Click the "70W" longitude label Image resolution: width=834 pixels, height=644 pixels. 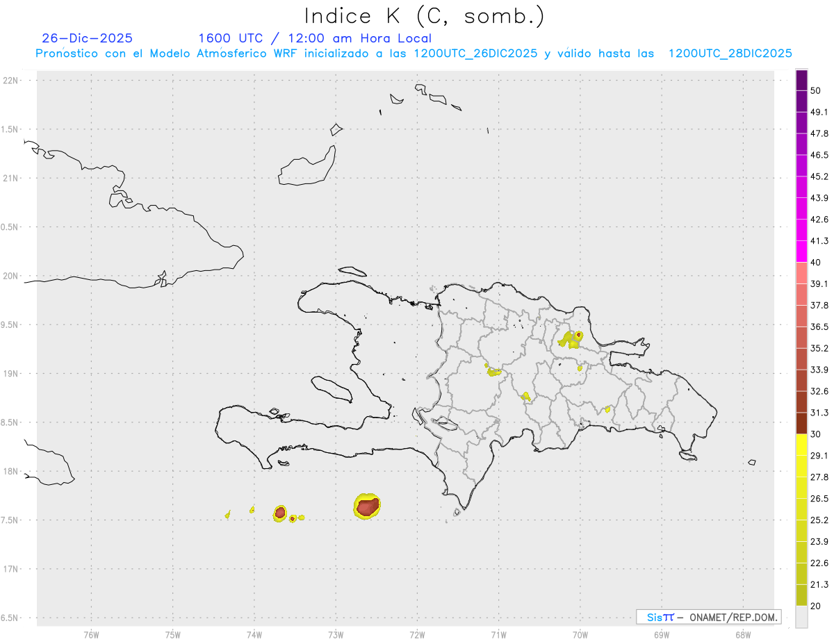point(580,634)
